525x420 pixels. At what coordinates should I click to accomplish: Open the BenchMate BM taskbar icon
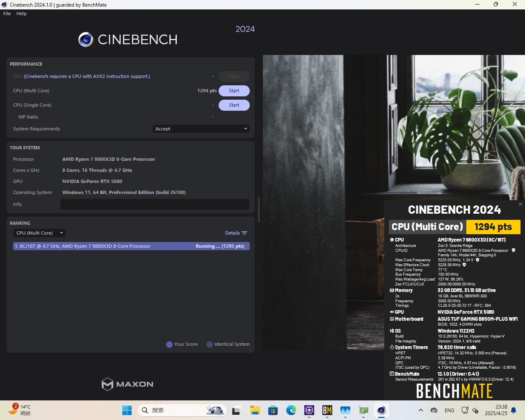click(x=327, y=410)
